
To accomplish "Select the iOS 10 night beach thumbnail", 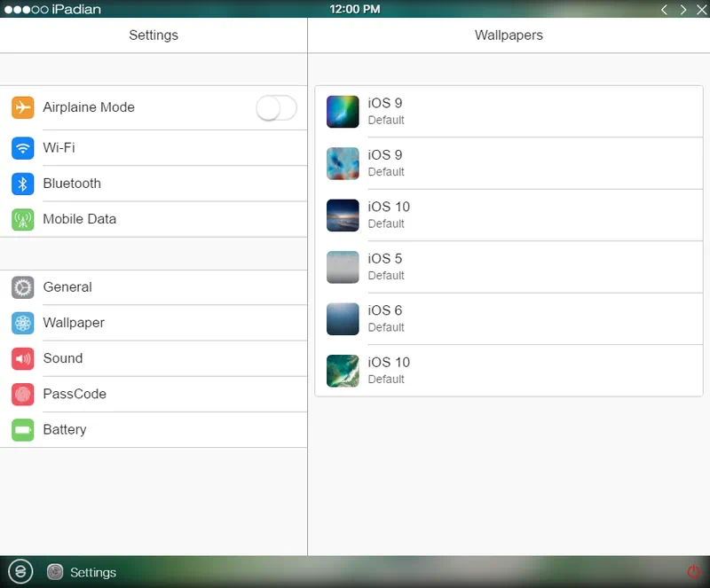I will pyautogui.click(x=343, y=216).
